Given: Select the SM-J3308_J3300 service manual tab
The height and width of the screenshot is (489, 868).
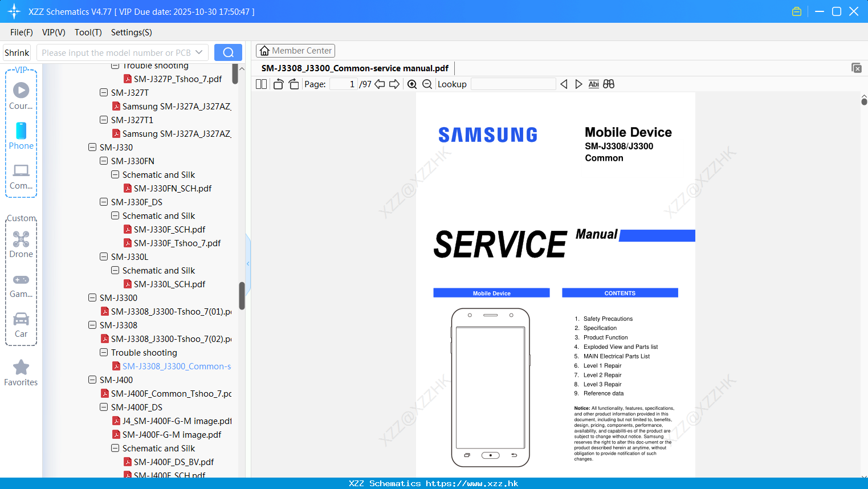Looking at the screenshot, I should (x=354, y=68).
